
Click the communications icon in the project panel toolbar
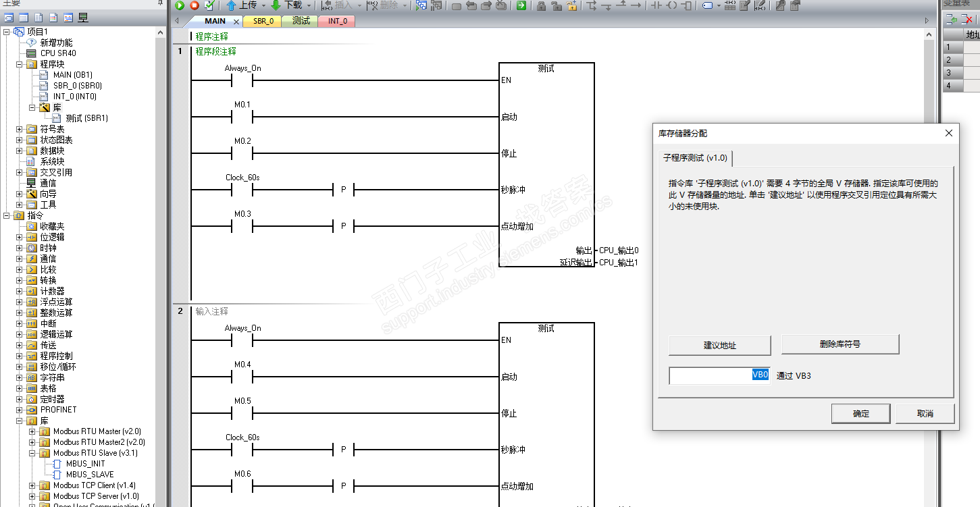coord(83,18)
